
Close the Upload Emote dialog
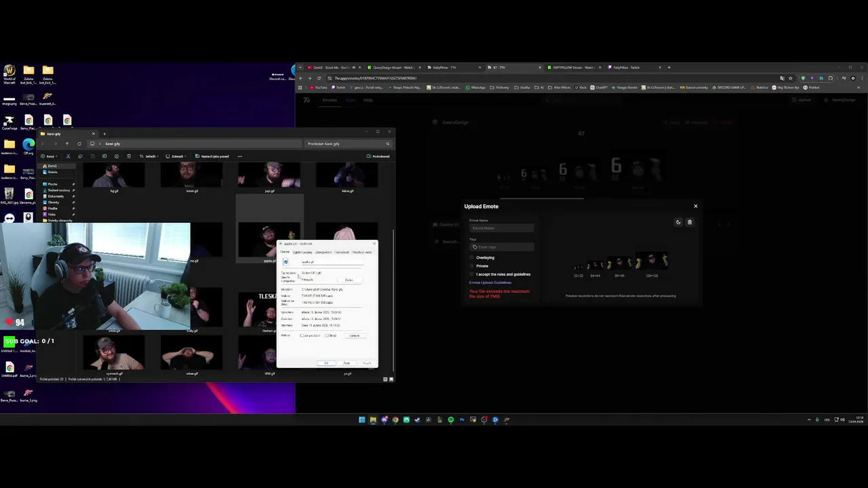pyautogui.click(x=695, y=206)
